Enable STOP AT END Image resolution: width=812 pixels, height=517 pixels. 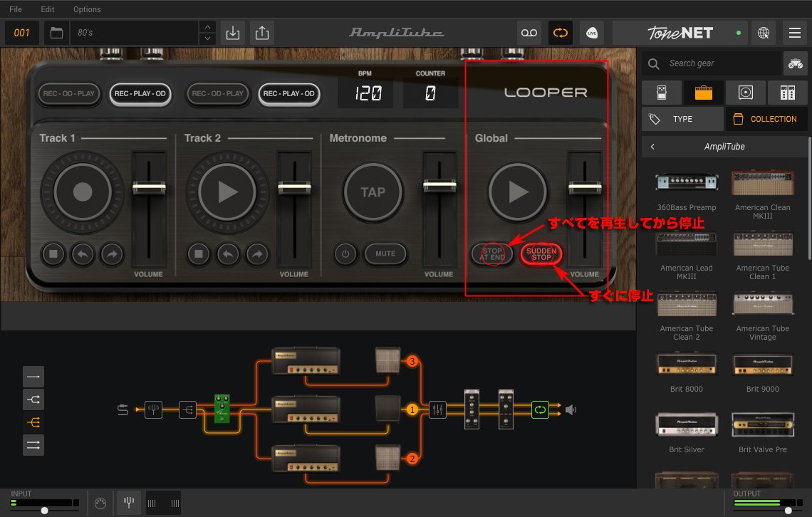[x=492, y=254]
